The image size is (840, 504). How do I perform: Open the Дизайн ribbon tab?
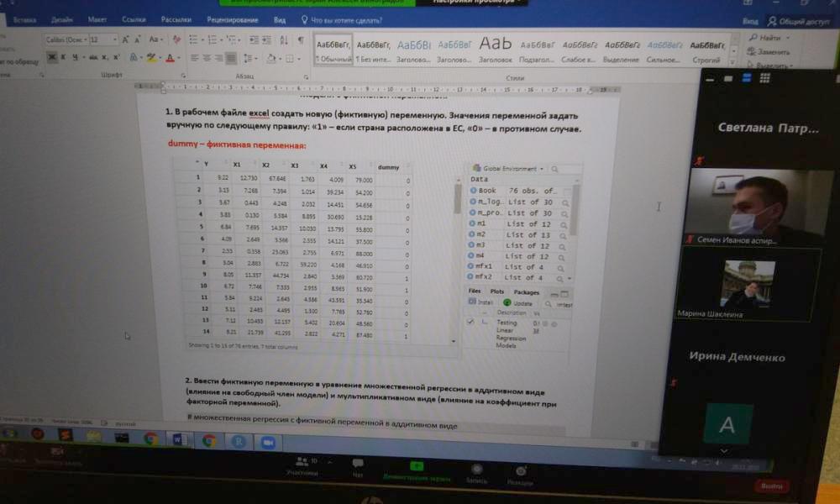61,20
